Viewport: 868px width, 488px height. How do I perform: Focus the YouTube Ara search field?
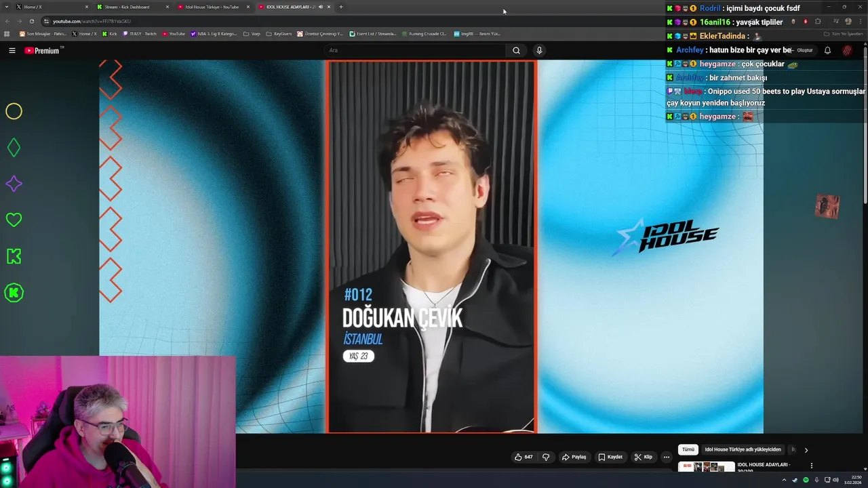tap(415, 50)
